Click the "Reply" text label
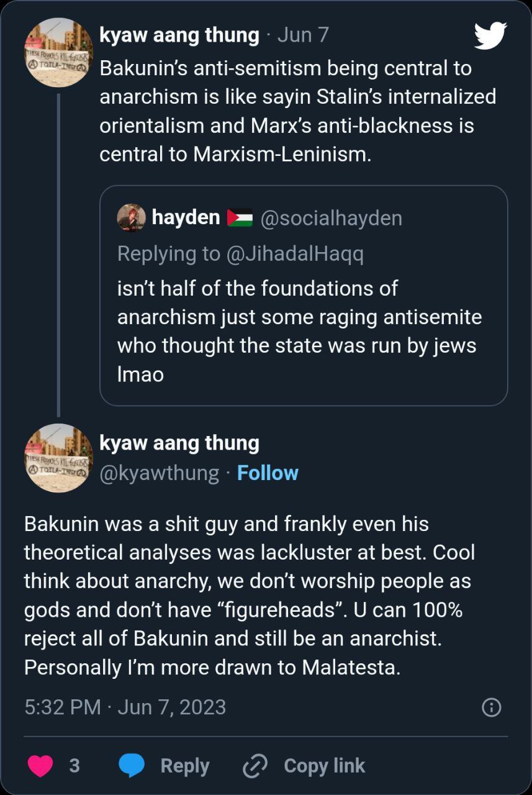Screen dimensions: 532x795 tap(184, 766)
